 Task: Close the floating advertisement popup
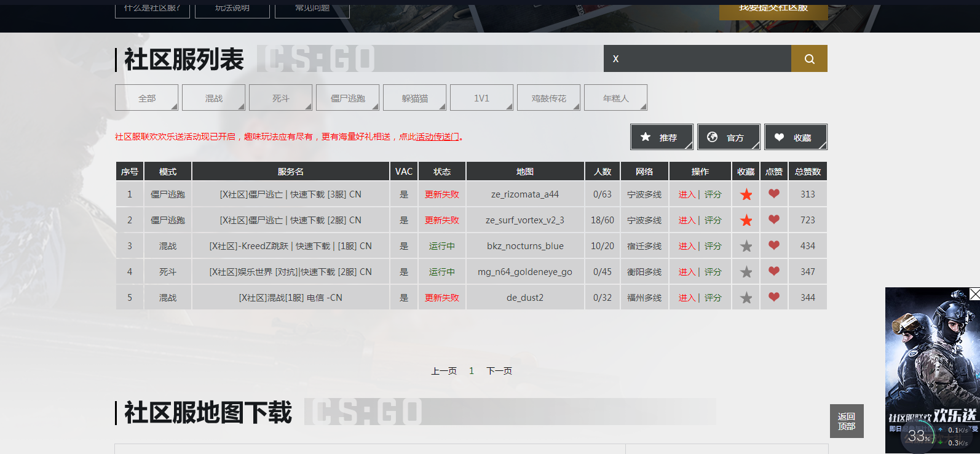tap(974, 294)
